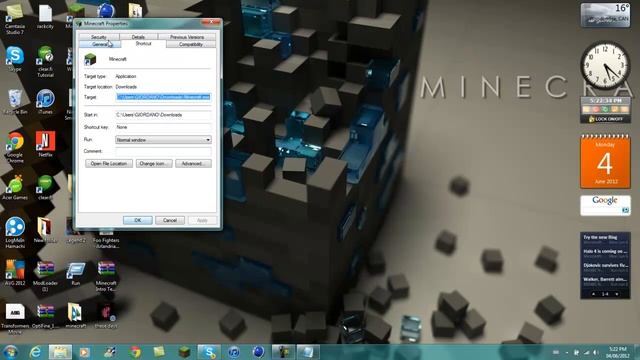Go to next page in headlines gadget
The width and height of the screenshot is (640, 360).
[617, 294]
